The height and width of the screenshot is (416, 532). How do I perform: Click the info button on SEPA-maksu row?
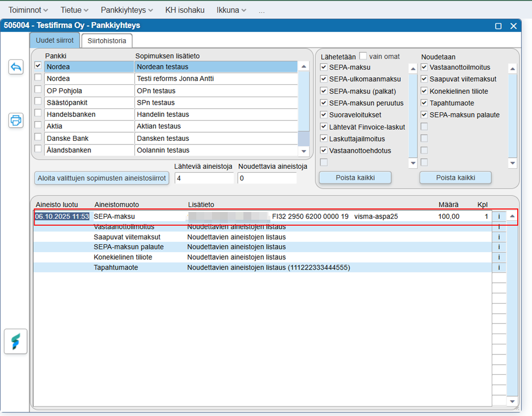click(499, 217)
